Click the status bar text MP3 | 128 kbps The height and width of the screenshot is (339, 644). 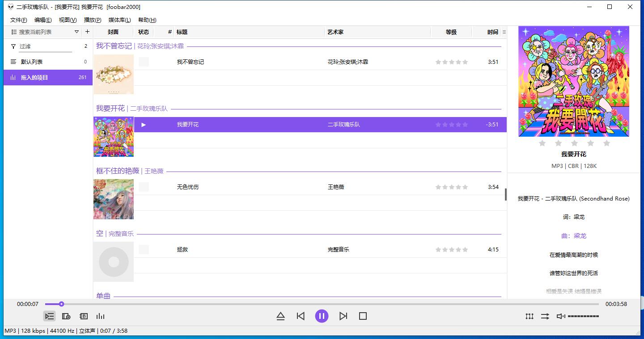tap(25, 331)
